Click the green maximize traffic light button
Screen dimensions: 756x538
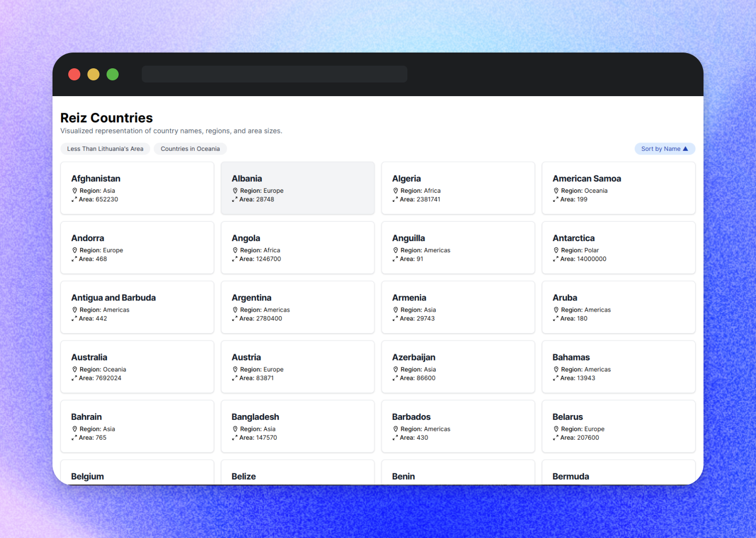(x=112, y=74)
